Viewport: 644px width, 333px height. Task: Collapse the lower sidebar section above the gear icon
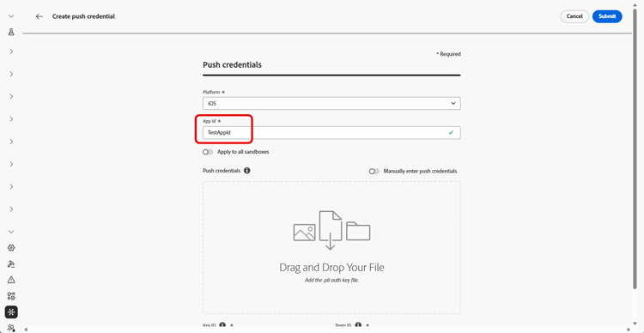point(11,232)
